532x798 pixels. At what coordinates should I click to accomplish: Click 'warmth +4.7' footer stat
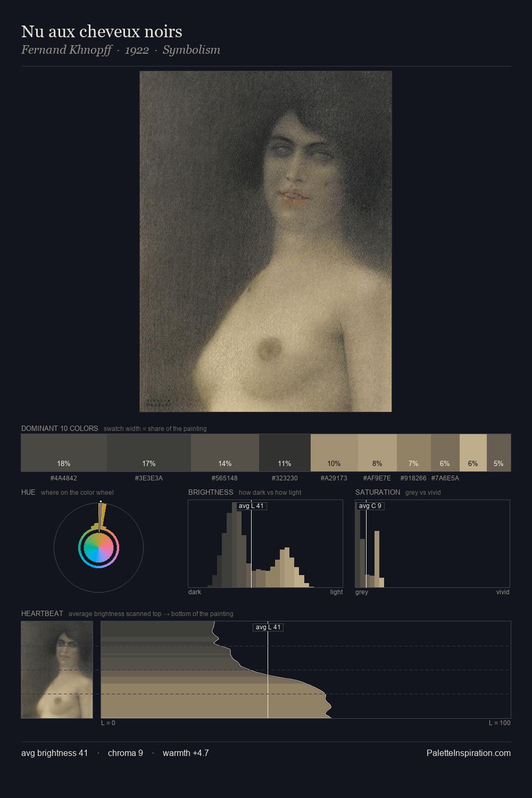[x=186, y=753]
